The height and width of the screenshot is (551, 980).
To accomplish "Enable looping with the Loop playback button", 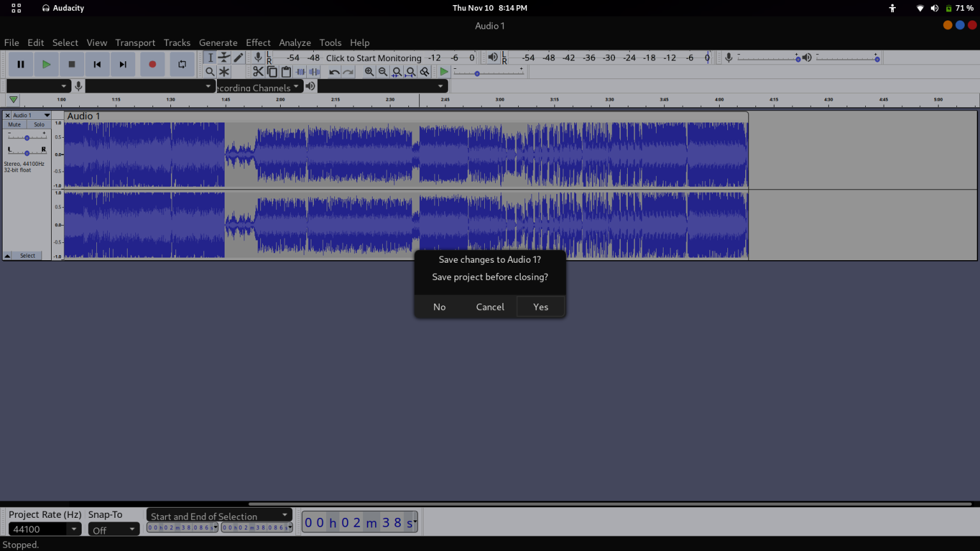I will pos(182,64).
